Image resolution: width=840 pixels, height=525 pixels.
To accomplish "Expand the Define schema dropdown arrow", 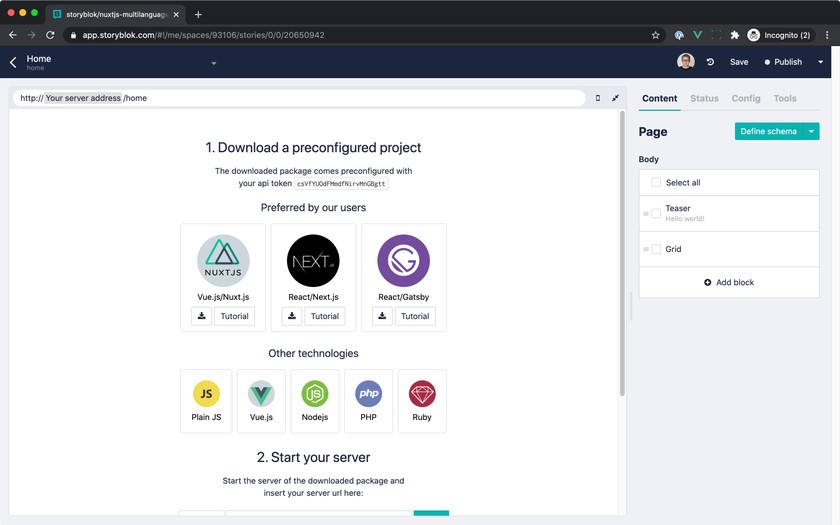I will [x=812, y=131].
